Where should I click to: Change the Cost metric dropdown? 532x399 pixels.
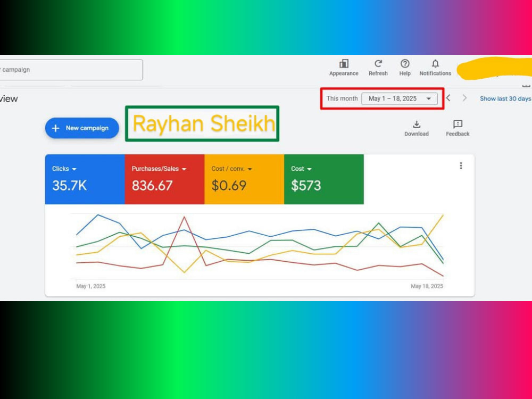click(x=301, y=169)
